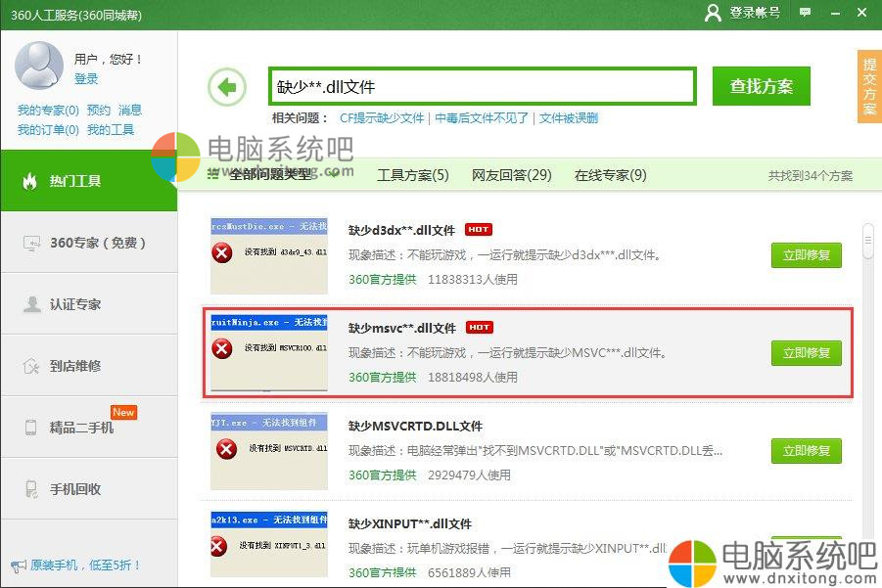Click related question CF提示缺少文件
Viewport: 882px width, 588px height.
pyautogui.click(x=382, y=118)
